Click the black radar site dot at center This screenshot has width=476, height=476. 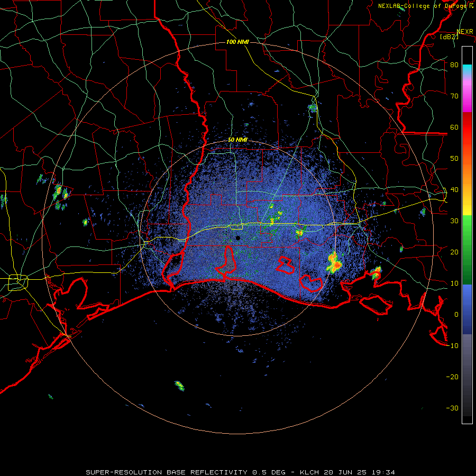tap(237, 238)
